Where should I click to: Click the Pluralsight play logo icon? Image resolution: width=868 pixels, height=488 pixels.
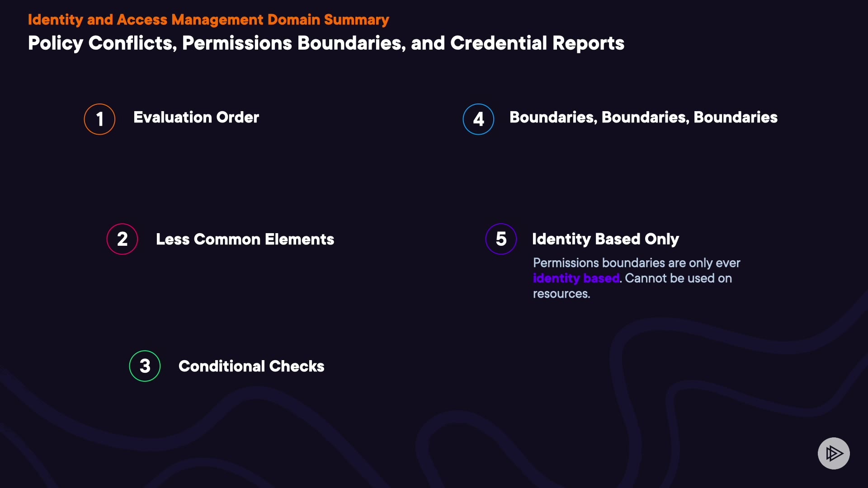(x=834, y=453)
